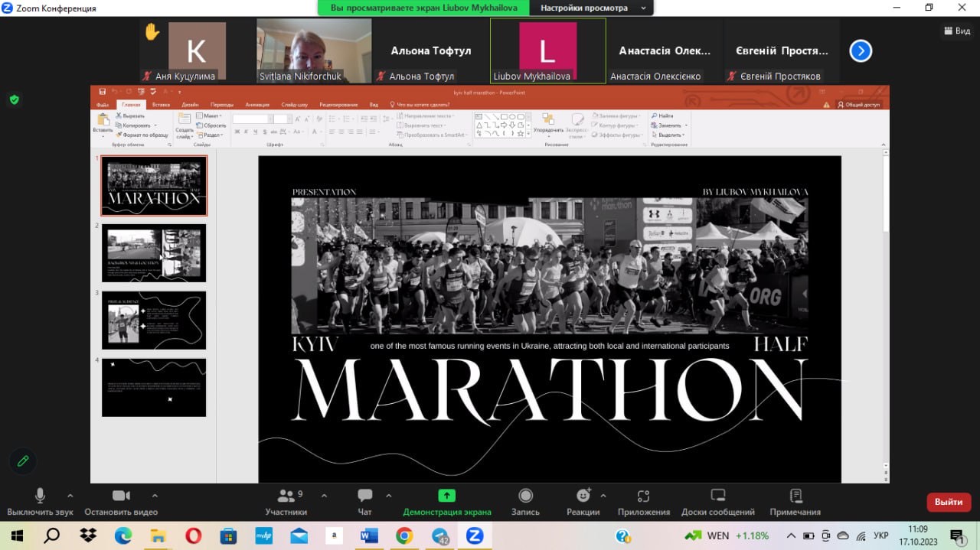The width and height of the screenshot is (980, 550).
Task: Expand video options arrow beside camera
Action: 155,495
